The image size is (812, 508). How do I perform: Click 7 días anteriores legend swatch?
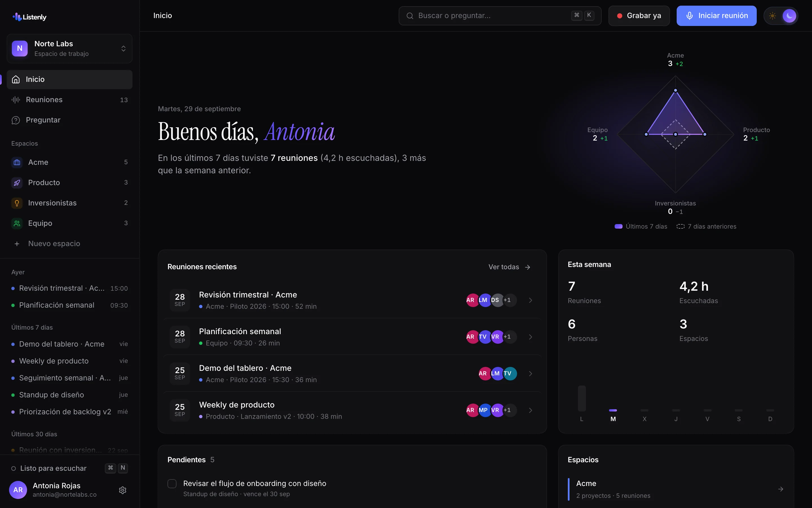pos(680,226)
